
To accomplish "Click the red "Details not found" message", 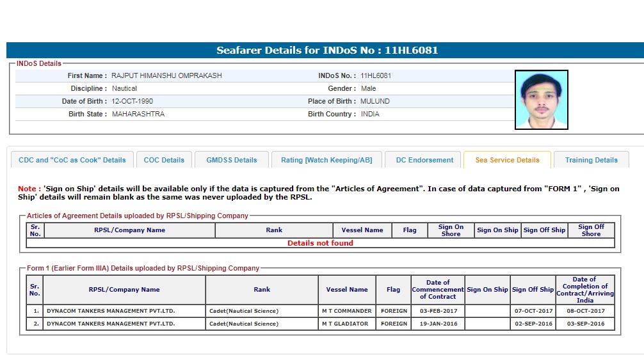I will point(320,243).
